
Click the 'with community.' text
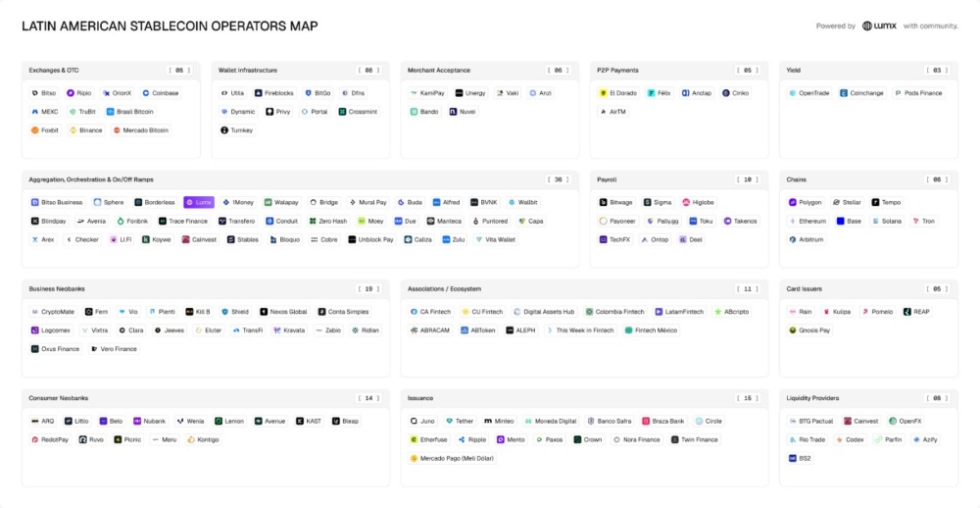pyautogui.click(x=931, y=26)
